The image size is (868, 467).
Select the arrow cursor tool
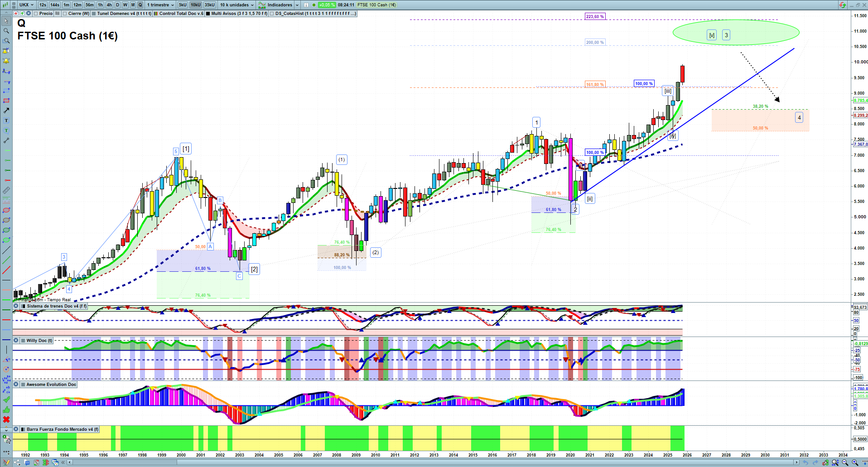tap(6, 21)
